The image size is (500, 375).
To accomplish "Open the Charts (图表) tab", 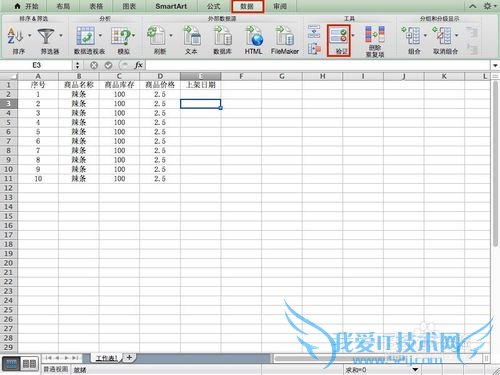I will (x=129, y=6).
